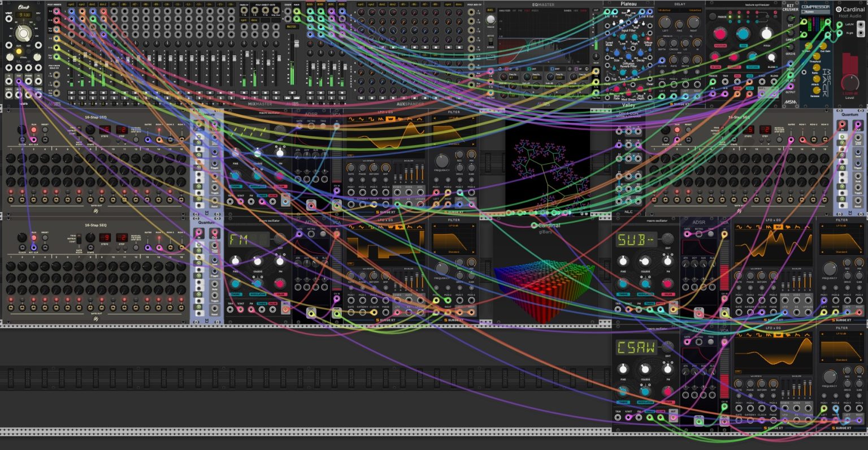Click the MASTER fader in MixMaster
Image resolution: width=868 pixels, height=450 pixels.
[297, 44]
